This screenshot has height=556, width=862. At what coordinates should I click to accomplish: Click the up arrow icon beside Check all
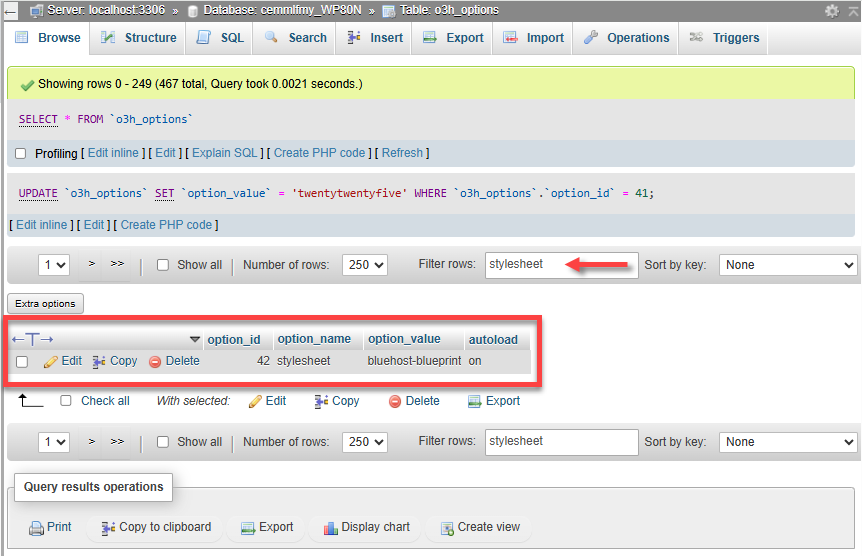pos(31,401)
